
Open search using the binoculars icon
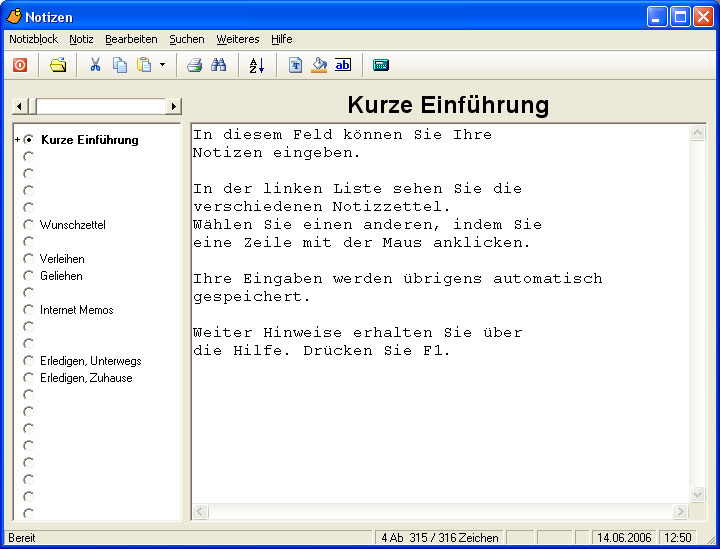tap(218, 65)
